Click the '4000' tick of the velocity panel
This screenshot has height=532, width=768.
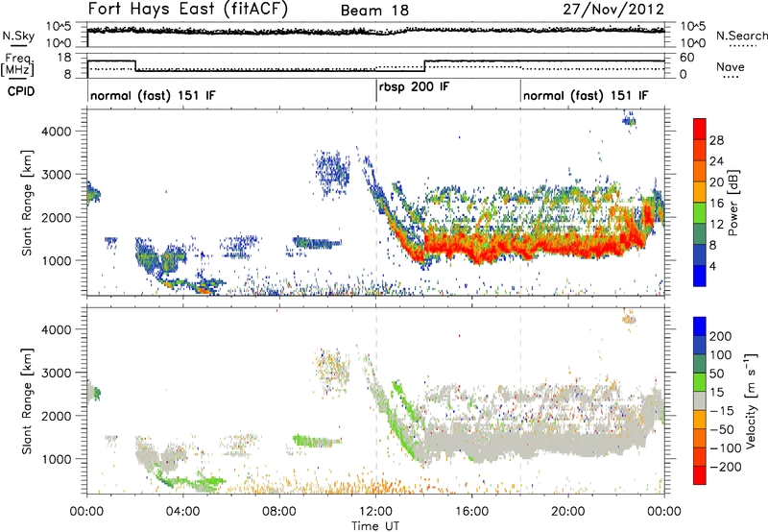click(x=56, y=329)
